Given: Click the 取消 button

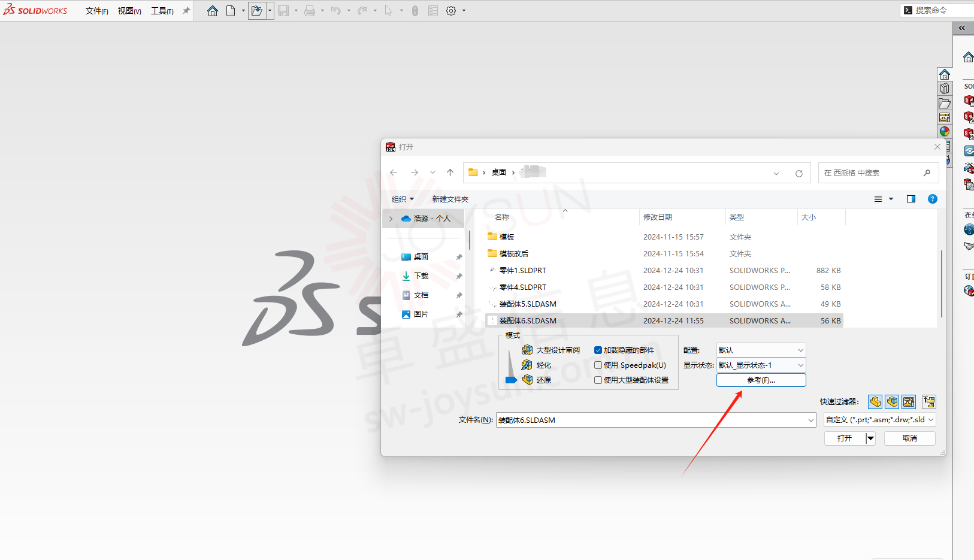Looking at the screenshot, I should (x=909, y=438).
